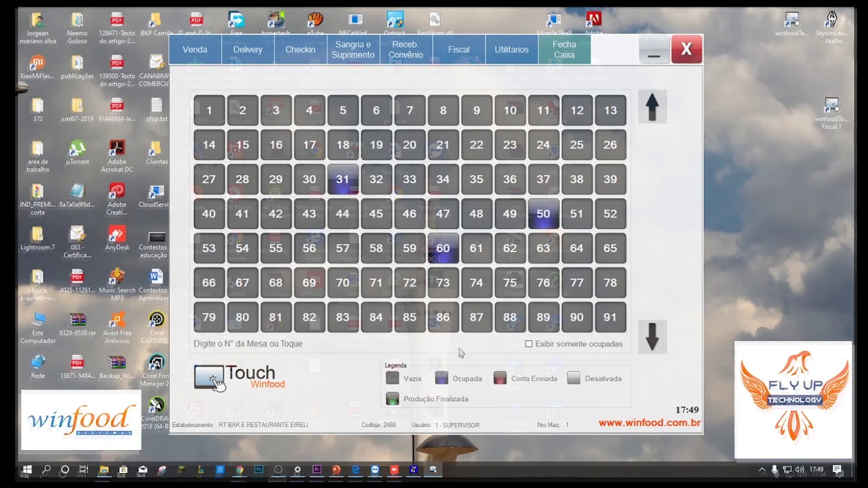
Task: Open Corel CAPTURE desktop icon
Action: pos(156,328)
